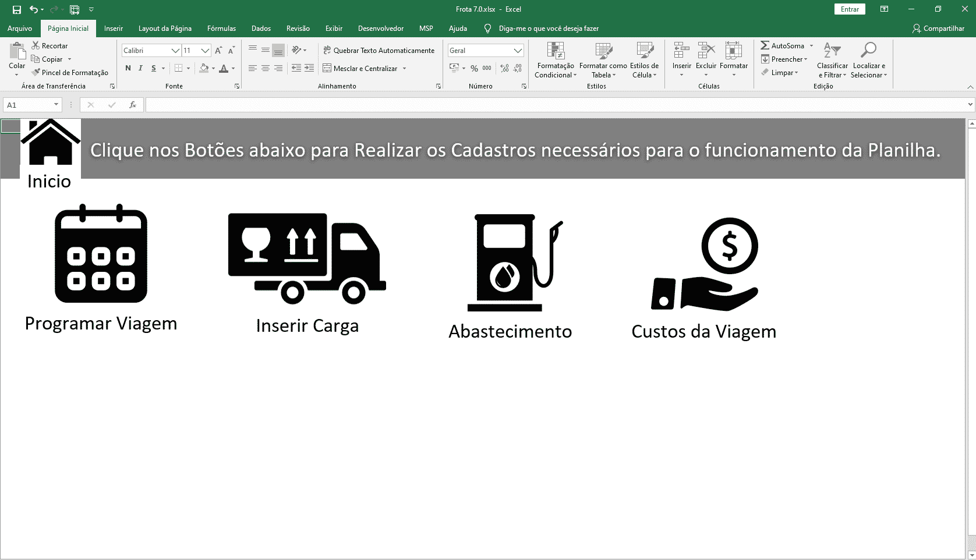Increase font size
Screen dimensions: 976x560
click(218, 51)
